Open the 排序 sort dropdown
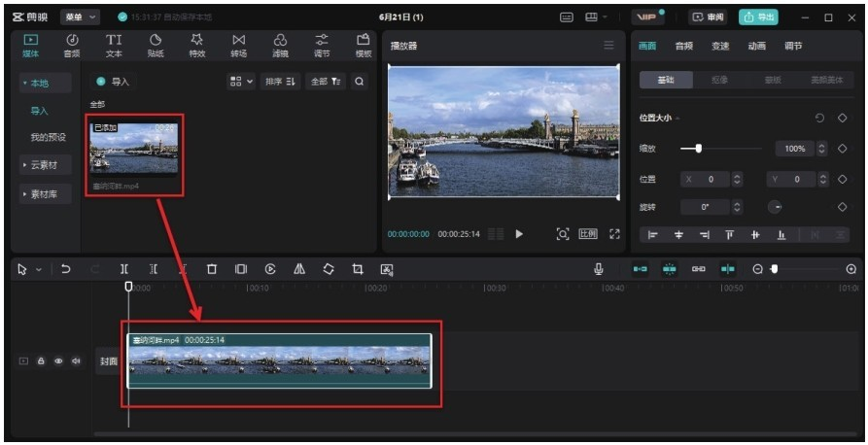Screen dimensions: 868x445 coord(280,82)
